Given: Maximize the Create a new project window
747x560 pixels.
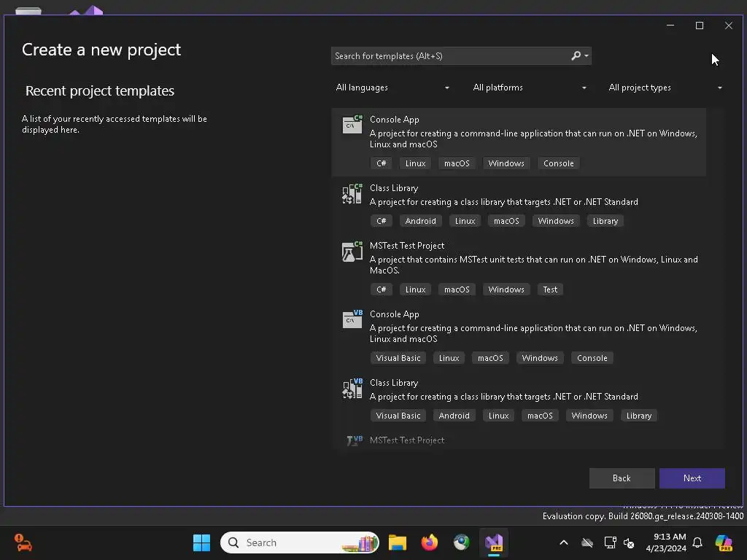Looking at the screenshot, I should (x=700, y=26).
